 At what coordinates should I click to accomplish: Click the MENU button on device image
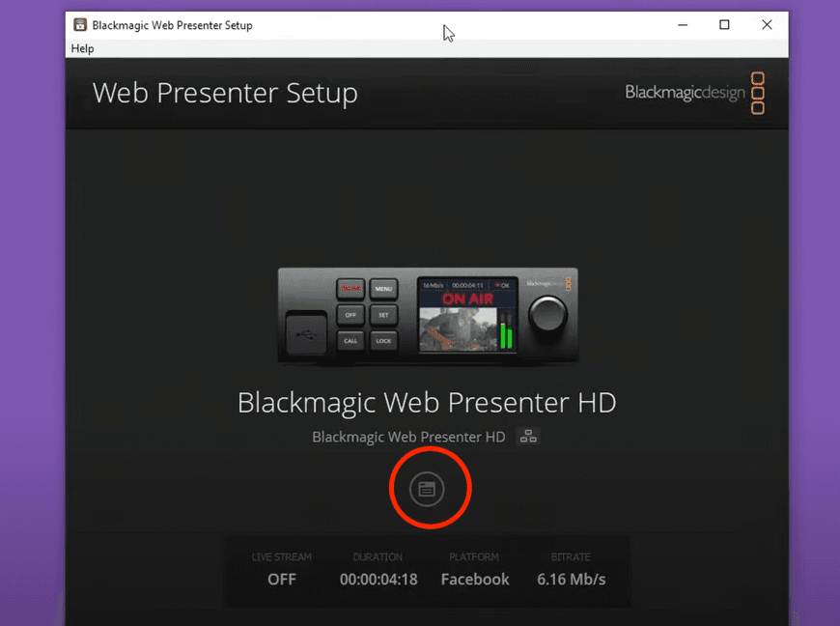383,288
